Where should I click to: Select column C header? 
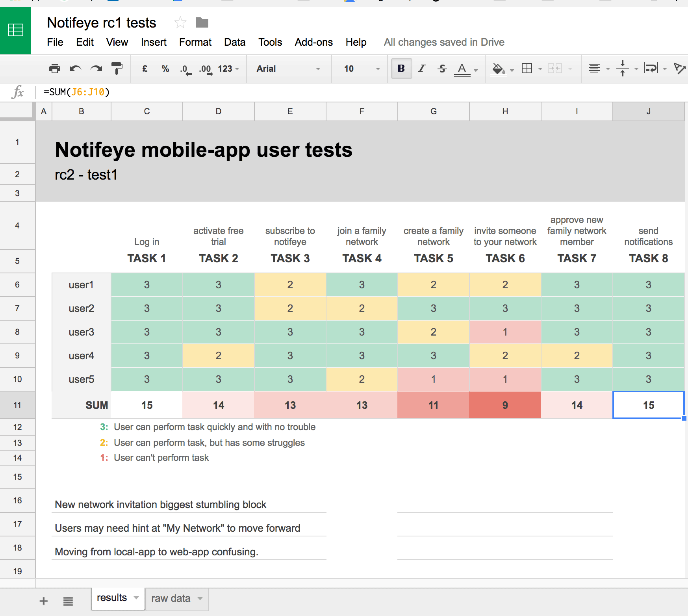click(147, 111)
